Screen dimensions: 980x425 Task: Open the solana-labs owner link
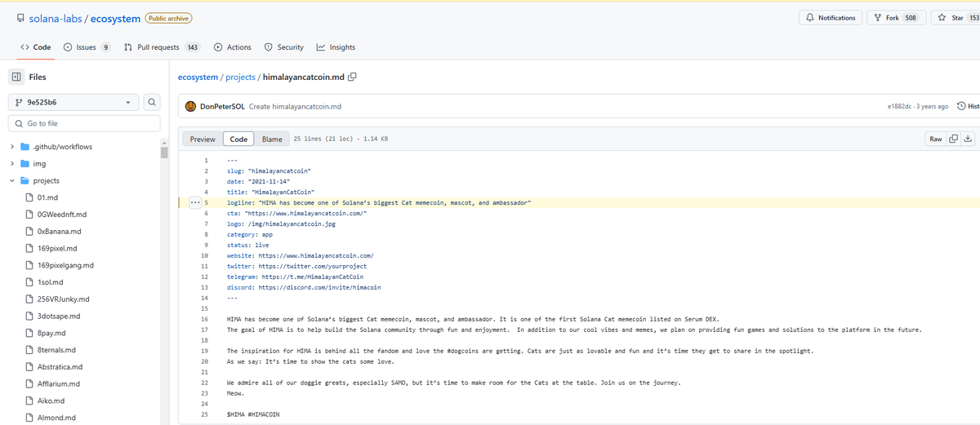(x=56, y=18)
